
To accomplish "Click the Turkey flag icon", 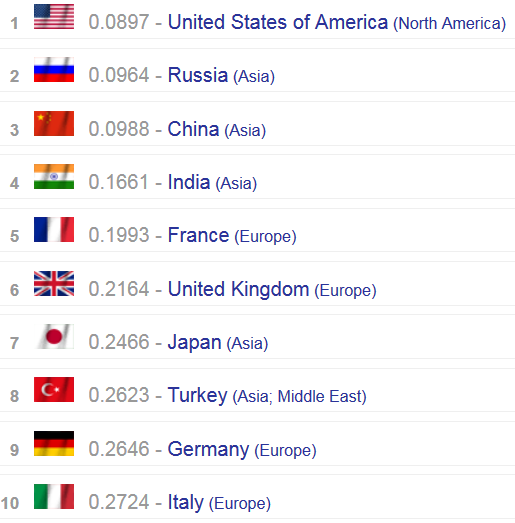I will pos(54,390).
